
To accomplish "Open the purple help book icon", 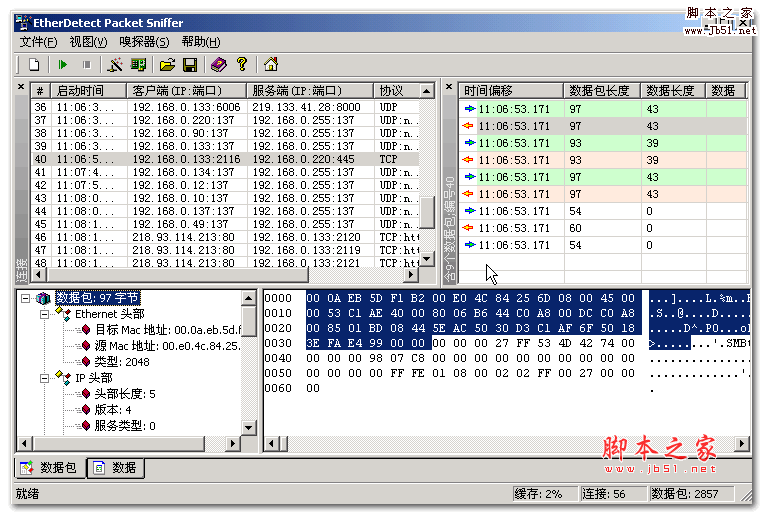I will 219,65.
